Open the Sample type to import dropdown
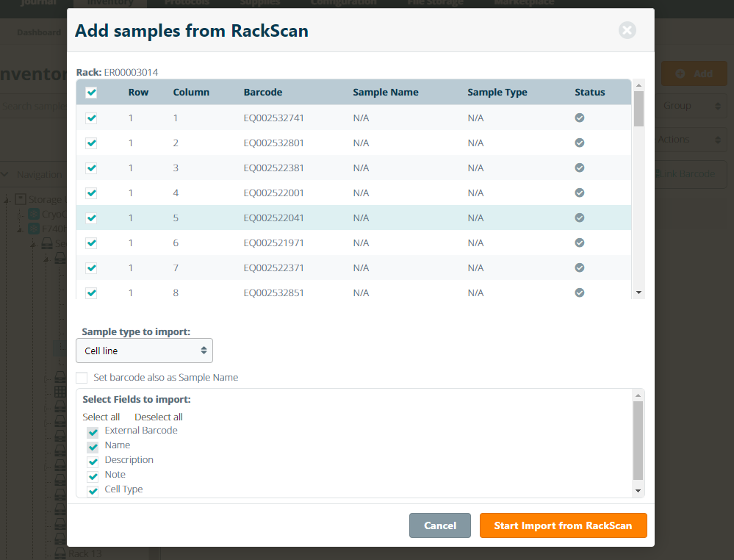This screenshot has height=560, width=734. pyautogui.click(x=144, y=351)
